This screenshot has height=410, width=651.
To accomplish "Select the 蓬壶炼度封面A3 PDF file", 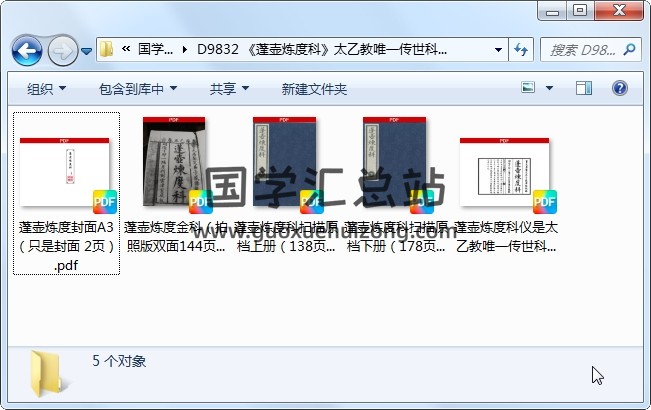I will [66, 193].
